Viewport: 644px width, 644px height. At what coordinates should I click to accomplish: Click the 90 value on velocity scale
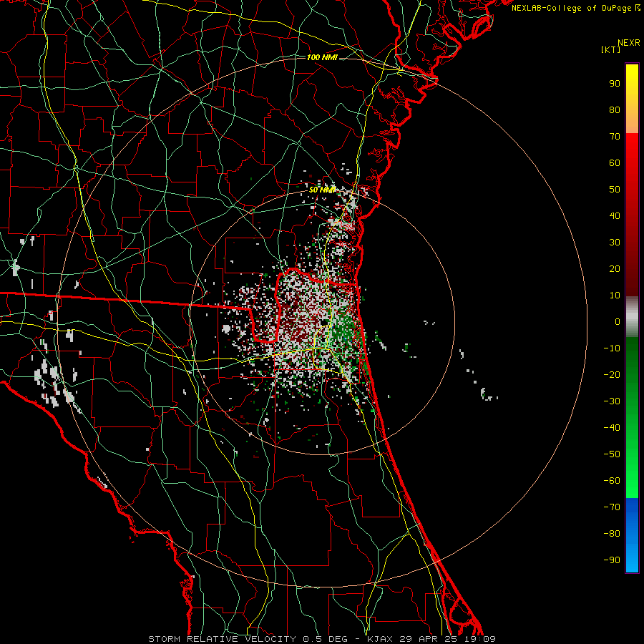click(615, 84)
